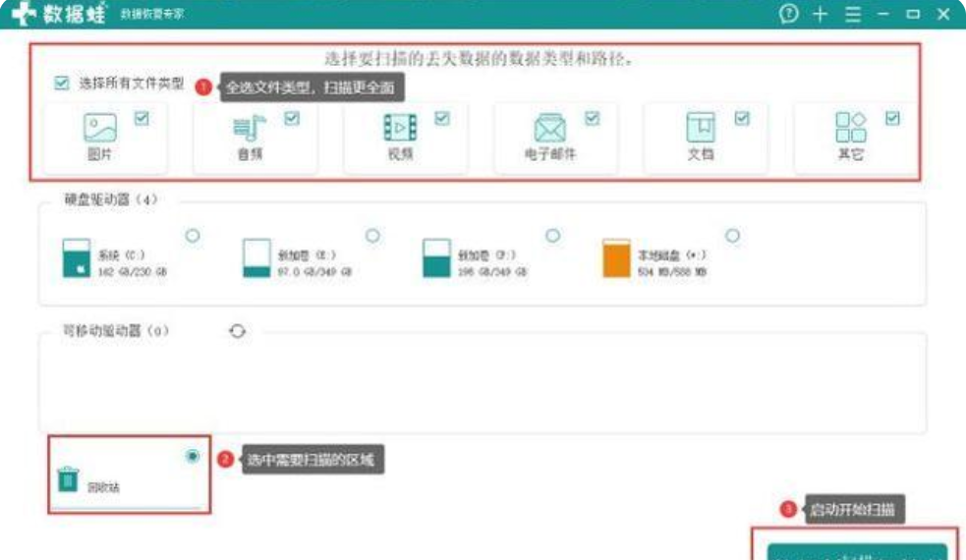Click the plus icon in title bar

pos(821,14)
